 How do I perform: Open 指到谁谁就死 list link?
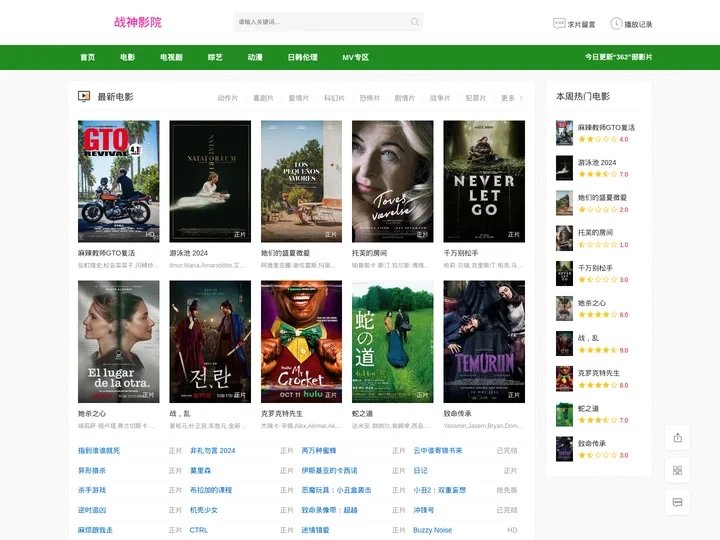click(x=99, y=450)
